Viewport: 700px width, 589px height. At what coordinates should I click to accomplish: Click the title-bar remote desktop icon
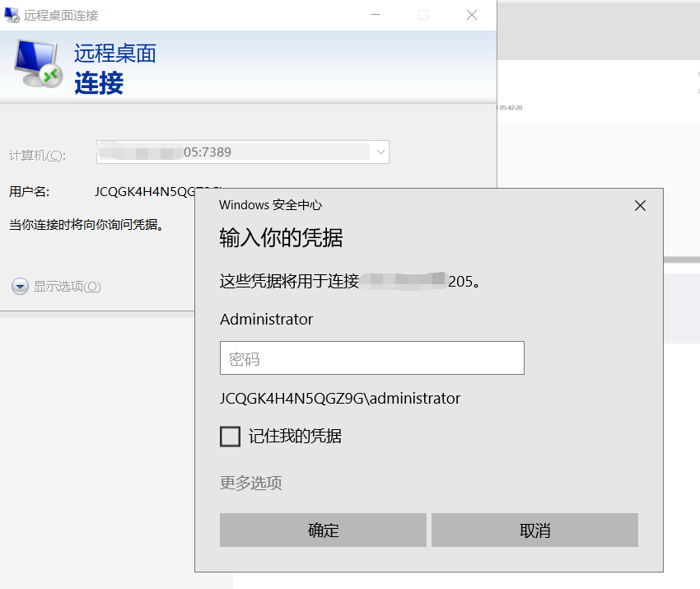(12, 14)
